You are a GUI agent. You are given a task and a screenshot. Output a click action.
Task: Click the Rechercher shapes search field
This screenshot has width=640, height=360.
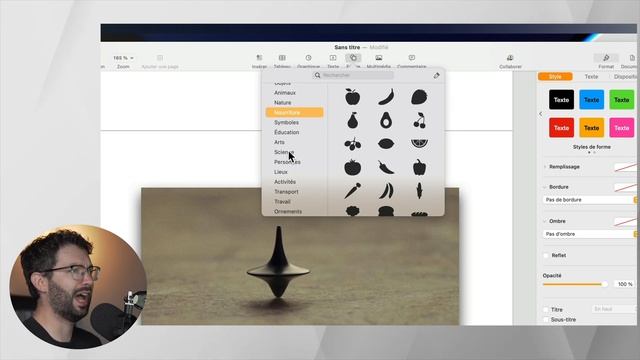[353, 76]
